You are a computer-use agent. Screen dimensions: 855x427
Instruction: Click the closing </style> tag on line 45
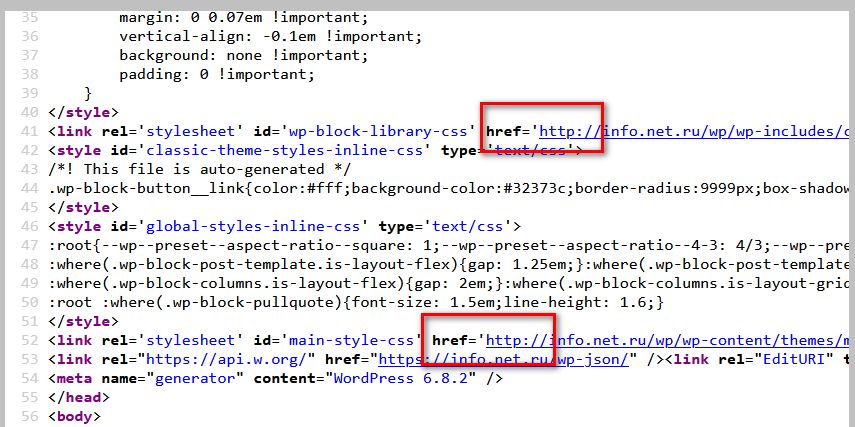click(x=83, y=207)
